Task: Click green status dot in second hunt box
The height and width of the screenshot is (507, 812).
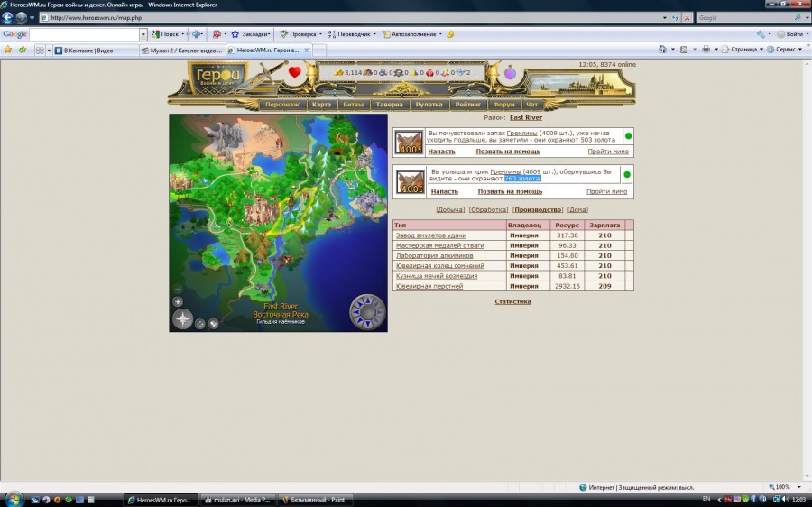Action: (627, 174)
